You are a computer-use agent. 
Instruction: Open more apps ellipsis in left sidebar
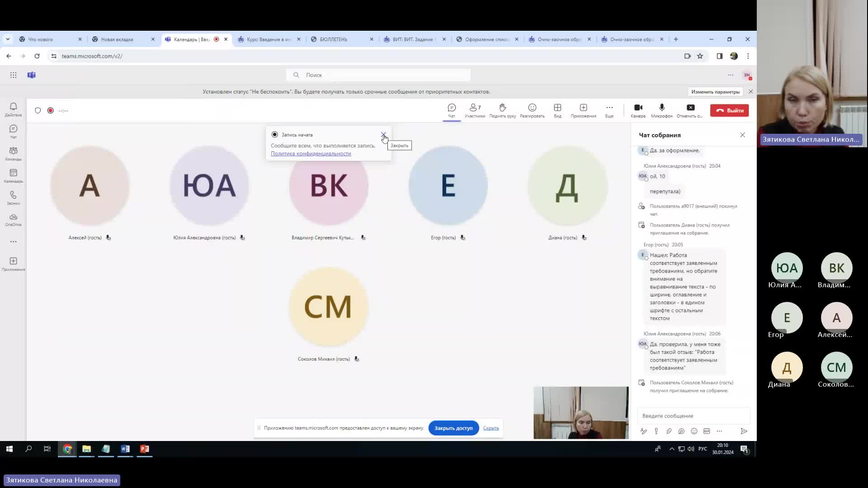(13, 242)
